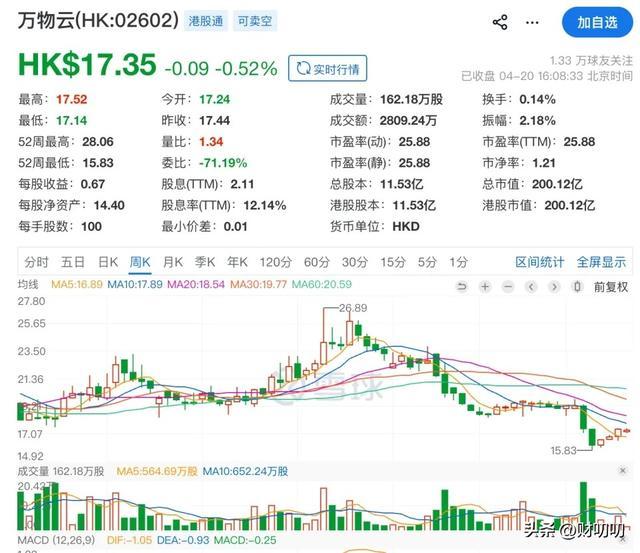Switch to the 120分 interval tab
Image resolution: width=640 pixels, height=553 pixels.
(x=276, y=262)
